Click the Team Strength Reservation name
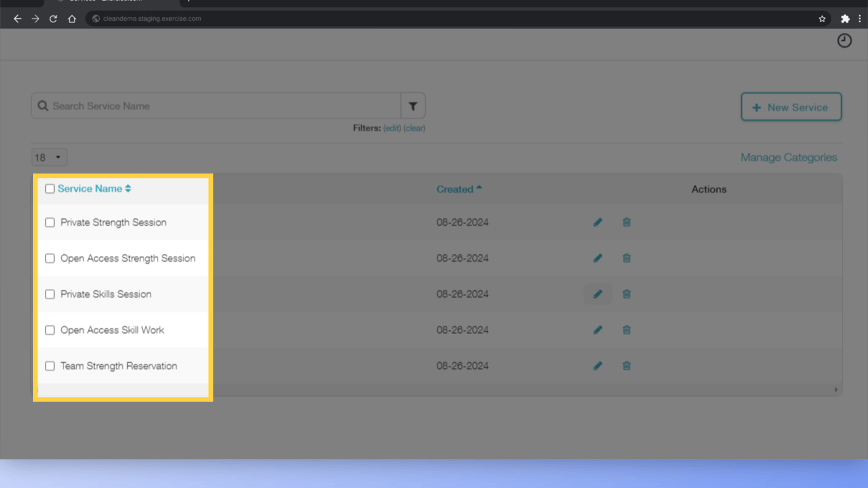Viewport: 868px width, 488px height. tap(119, 366)
